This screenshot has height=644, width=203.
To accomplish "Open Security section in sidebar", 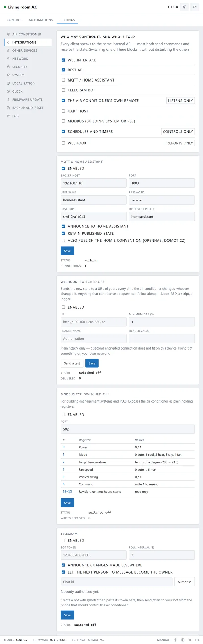I will pyautogui.click(x=28, y=67).
